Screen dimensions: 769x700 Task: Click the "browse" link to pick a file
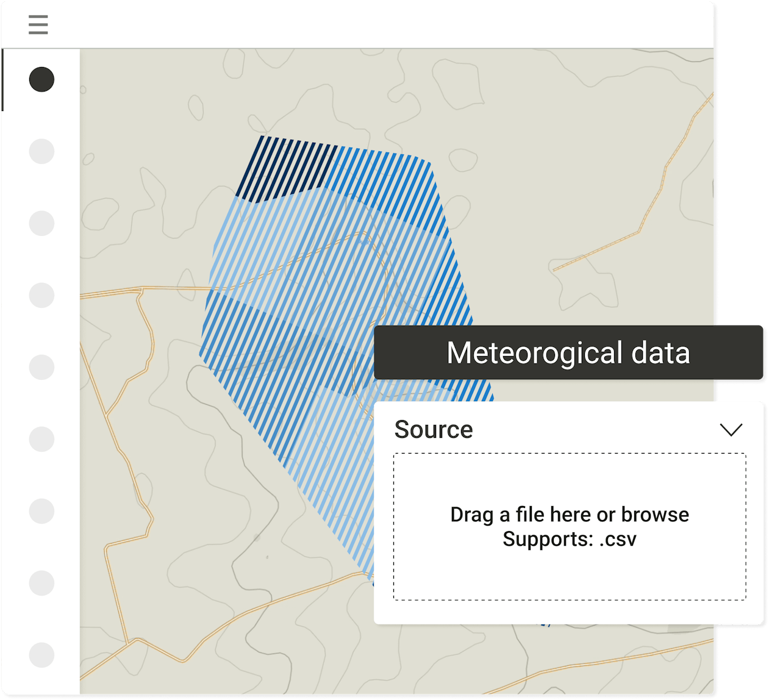654,515
